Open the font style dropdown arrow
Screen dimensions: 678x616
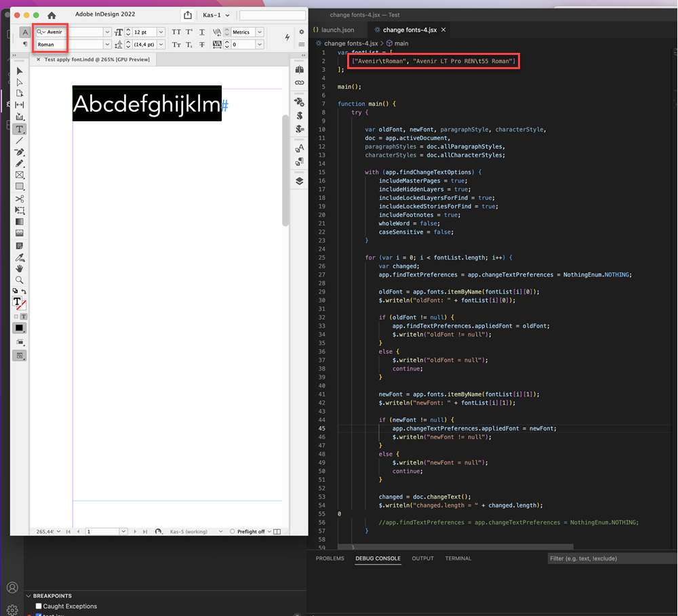pyautogui.click(x=107, y=45)
